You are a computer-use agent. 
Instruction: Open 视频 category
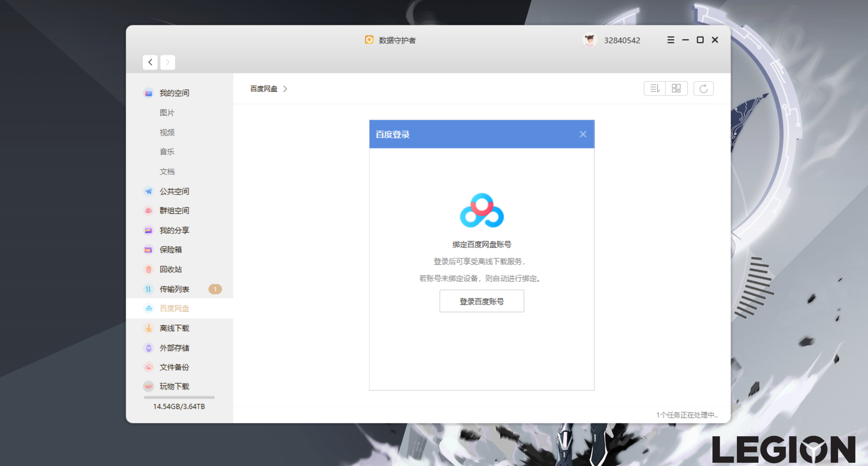[x=167, y=133]
